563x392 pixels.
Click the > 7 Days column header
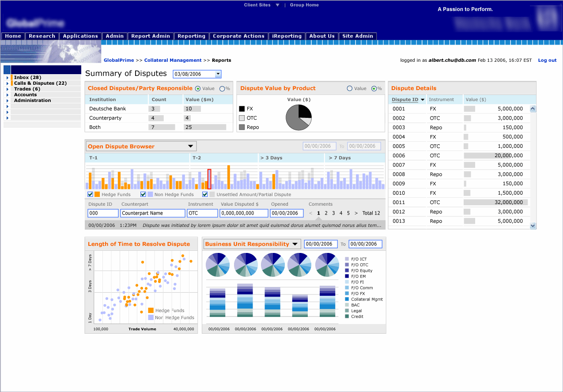coord(355,158)
